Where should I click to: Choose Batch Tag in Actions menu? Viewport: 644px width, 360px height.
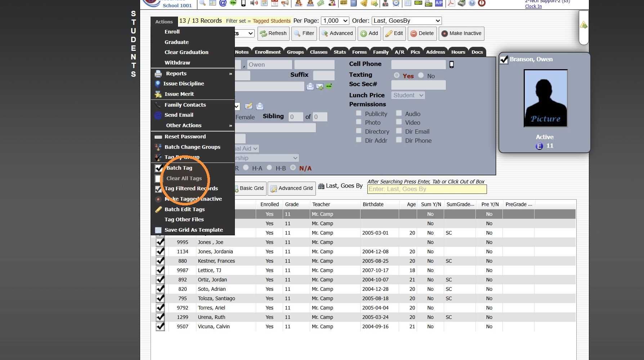coord(179,168)
